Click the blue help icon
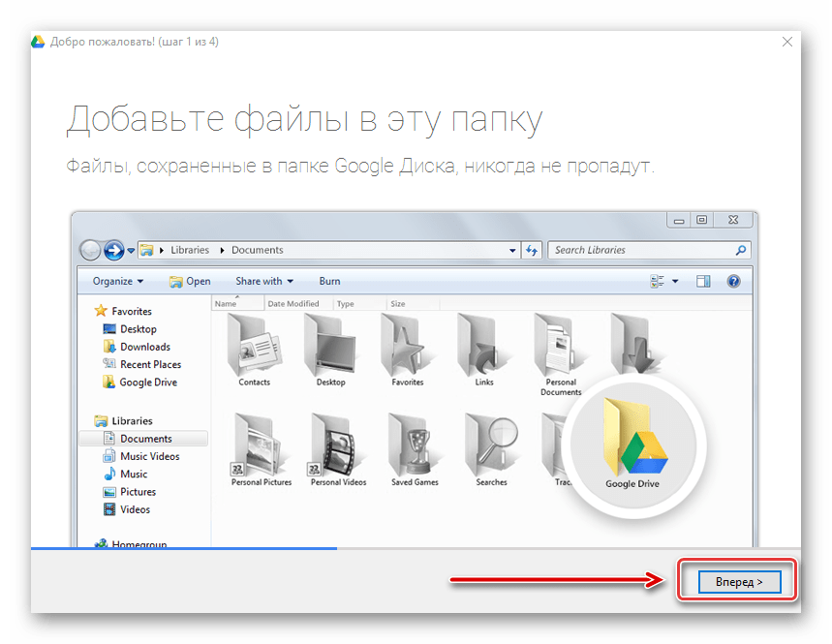 click(x=733, y=281)
